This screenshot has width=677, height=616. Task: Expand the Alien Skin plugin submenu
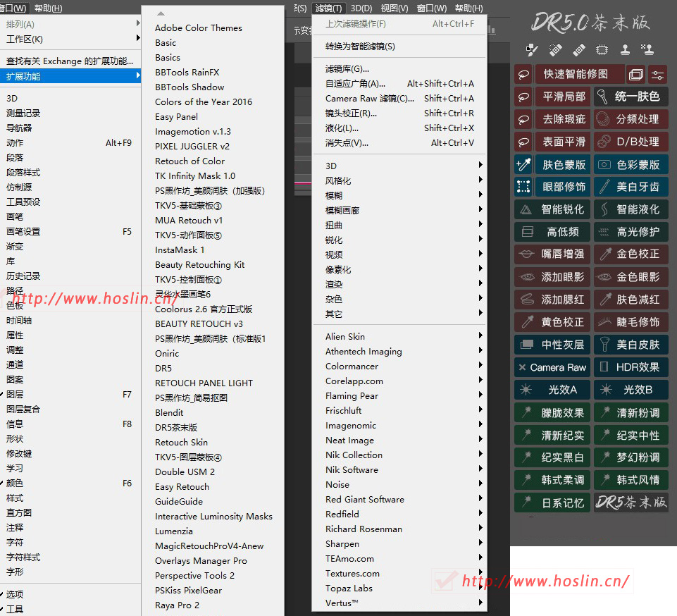(399, 336)
